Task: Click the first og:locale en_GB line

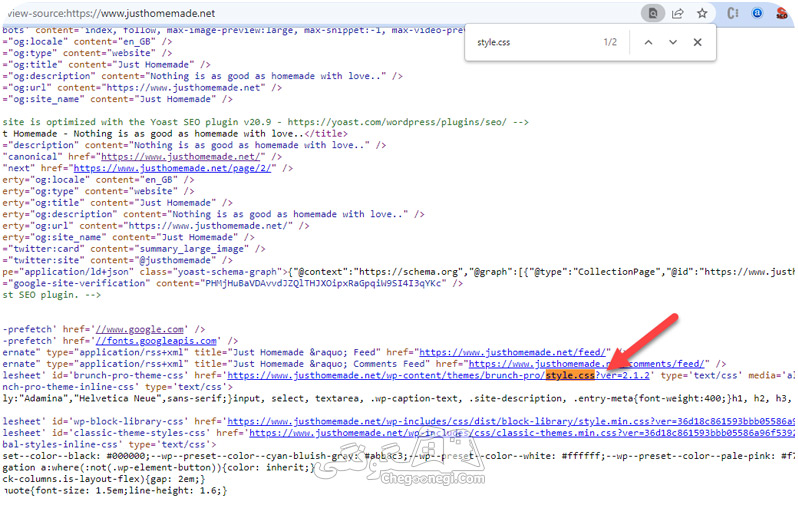Action: coord(87,42)
